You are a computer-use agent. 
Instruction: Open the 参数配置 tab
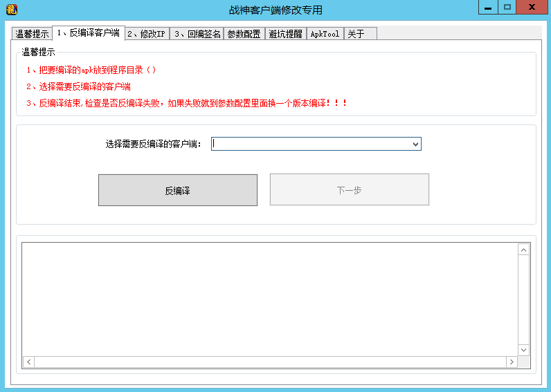[x=244, y=34]
